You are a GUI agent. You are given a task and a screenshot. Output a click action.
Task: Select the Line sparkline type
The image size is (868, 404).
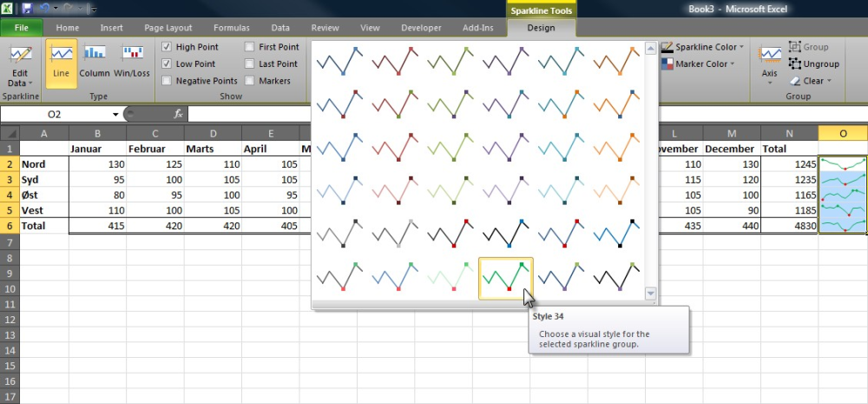click(61, 63)
